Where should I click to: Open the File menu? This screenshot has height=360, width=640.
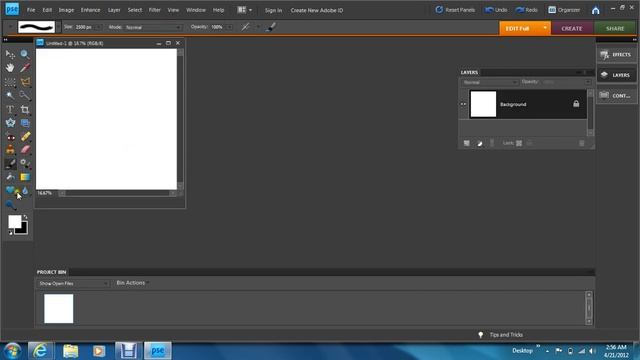[x=31, y=10]
